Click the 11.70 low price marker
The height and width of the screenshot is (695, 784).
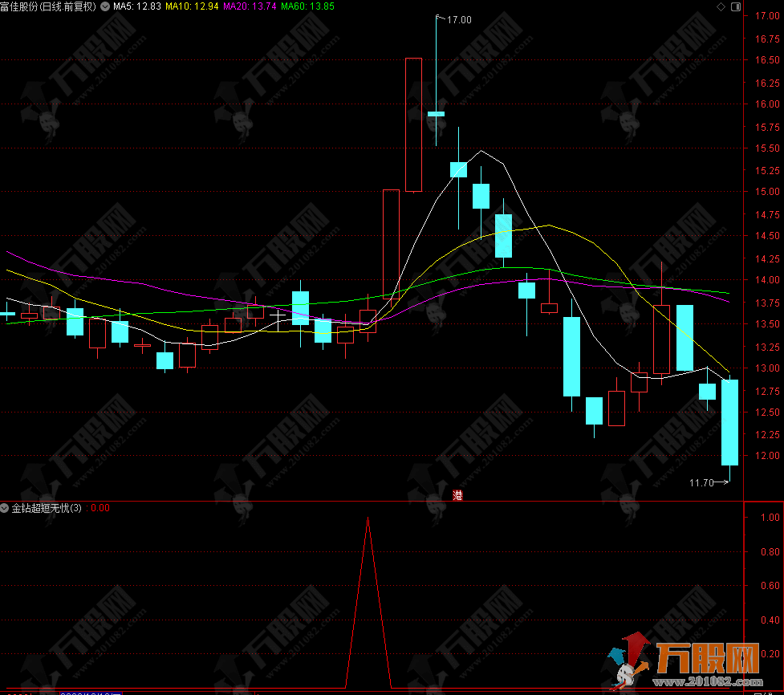[x=701, y=482]
